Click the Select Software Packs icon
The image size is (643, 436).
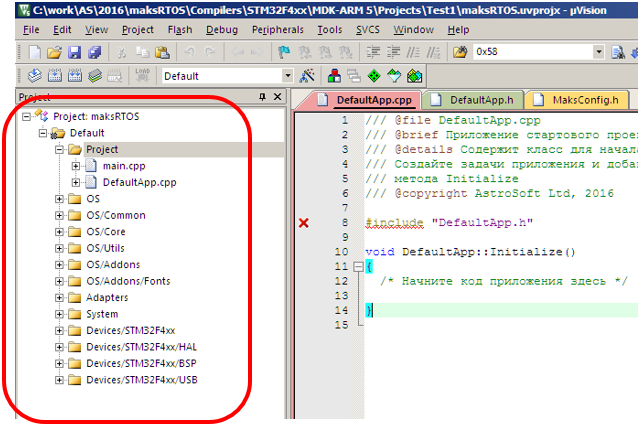pos(394,76)
